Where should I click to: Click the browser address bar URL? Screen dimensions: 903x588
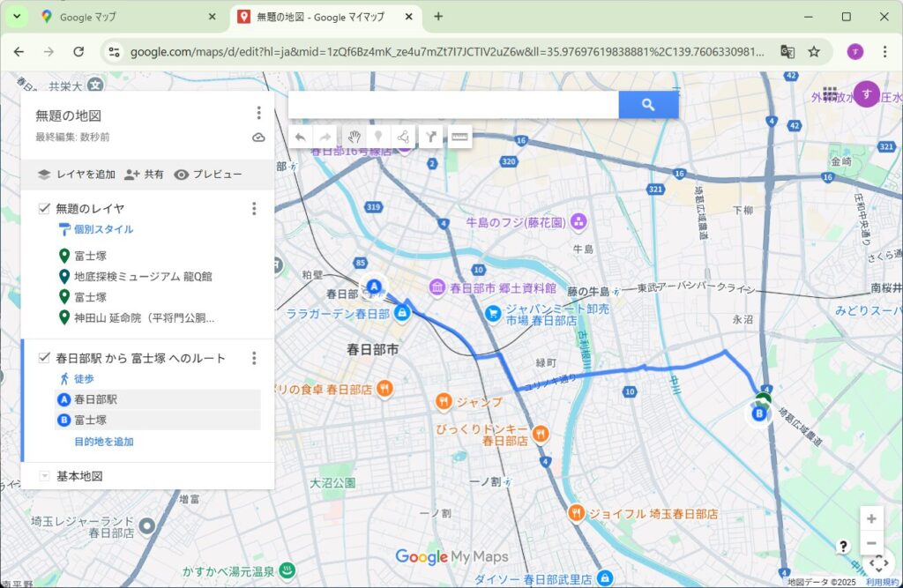pyautogui.click(x=447, y=52)
